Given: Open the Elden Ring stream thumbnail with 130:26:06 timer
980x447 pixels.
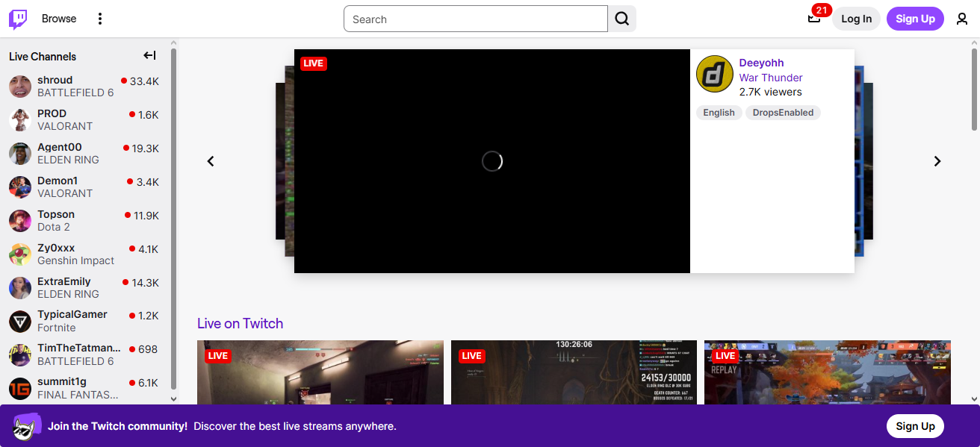Looking at the screenshot, I should coord(574,372).
